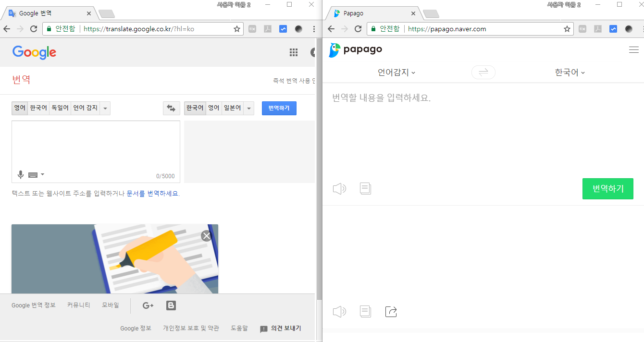
Task: Swap languages button in Google Translate
Action: [x=171, y=108]
